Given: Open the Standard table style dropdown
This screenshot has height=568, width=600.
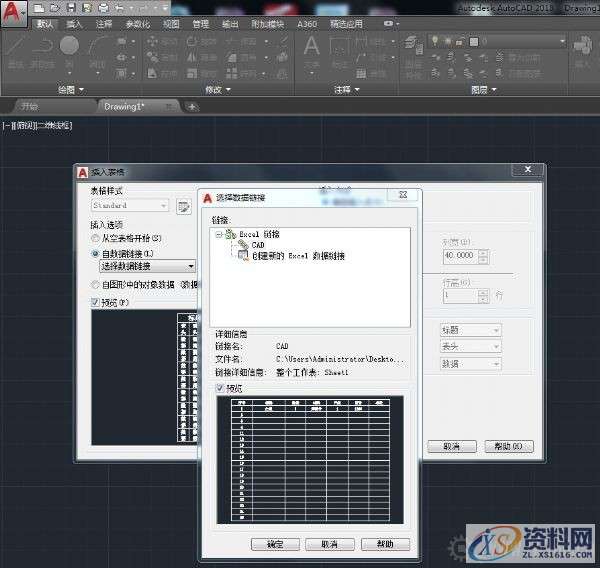Looking at the screenshot, I should pos(130,206).
